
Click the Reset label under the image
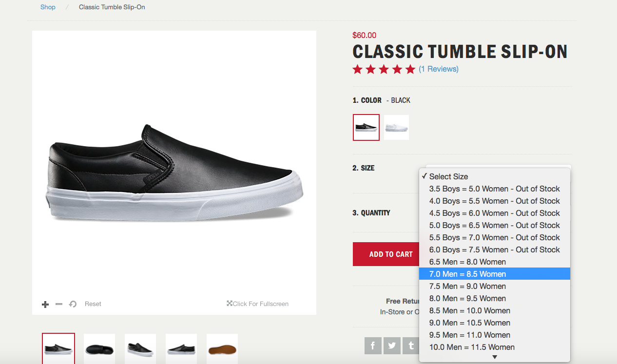[93, 304]
